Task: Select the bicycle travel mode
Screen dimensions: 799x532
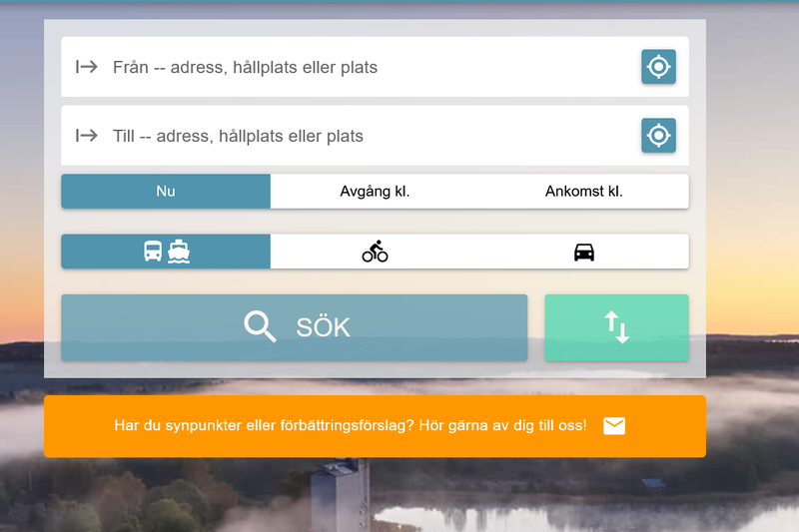Action: pyautogui.click(x=376, y=252)
